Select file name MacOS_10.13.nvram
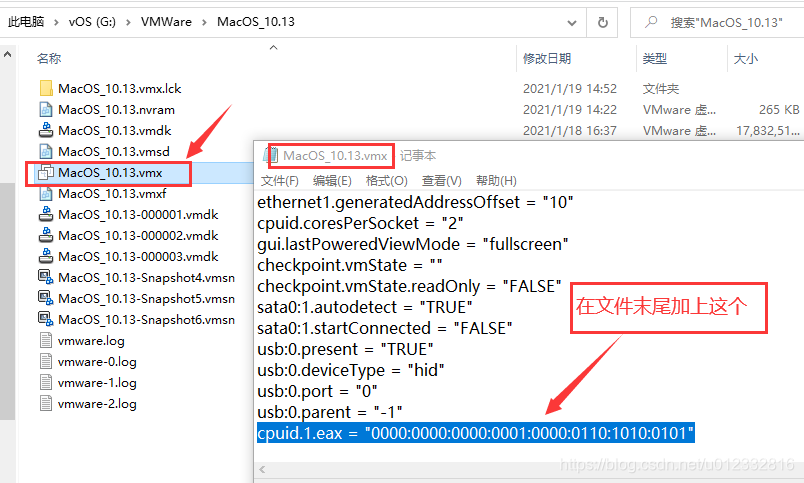The image size is (804, 483). click(x=116, y=109)
